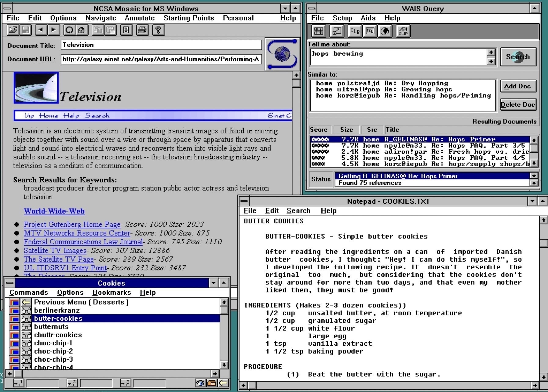Open the Bookmarks menu in Cookies window
The height and width of the screenshot is (392, 548).
(x=111, y=292)
